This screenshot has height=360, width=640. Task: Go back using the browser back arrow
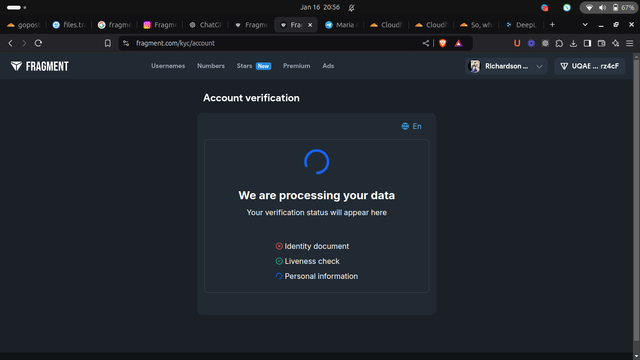(11, 43)
